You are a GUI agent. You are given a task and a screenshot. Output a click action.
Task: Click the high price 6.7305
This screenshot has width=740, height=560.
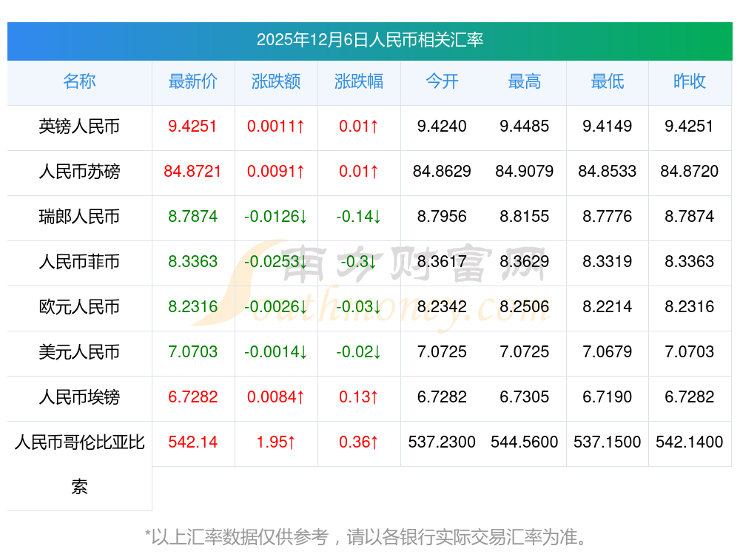click(525, 397)
